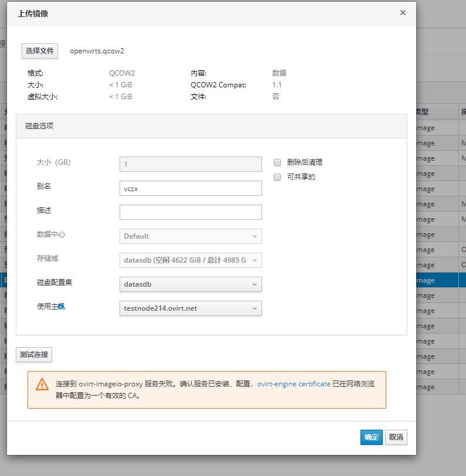The image size is (466, 476).
Task: Click the QCOW2 Compat label
Action: point(218,85)
